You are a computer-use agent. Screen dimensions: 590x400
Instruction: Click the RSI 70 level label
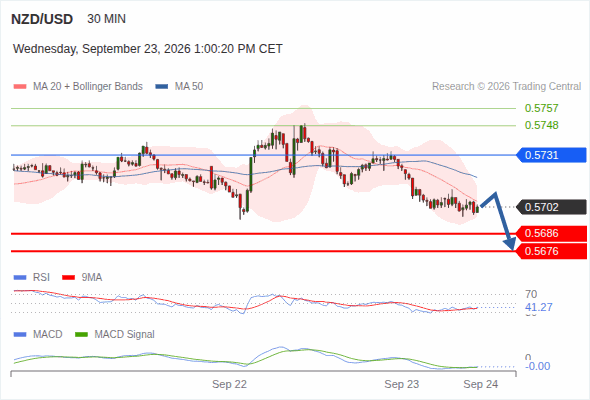531,294
